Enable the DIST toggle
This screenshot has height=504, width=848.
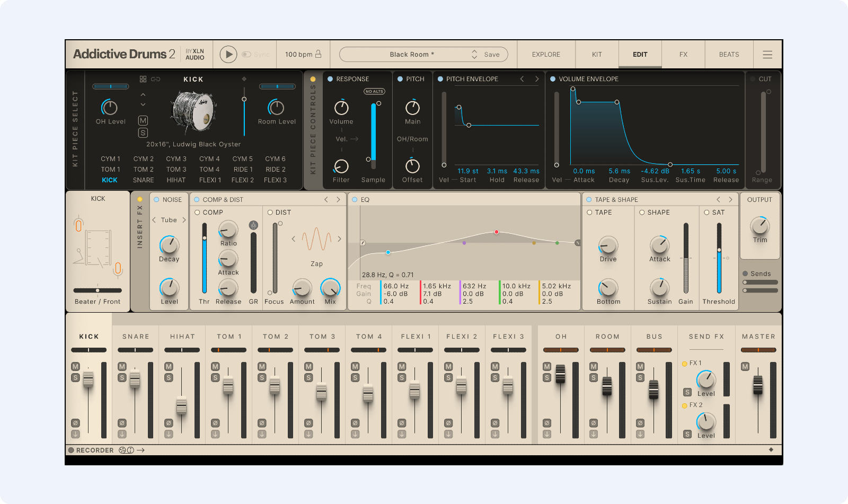(x=270, y=213)
